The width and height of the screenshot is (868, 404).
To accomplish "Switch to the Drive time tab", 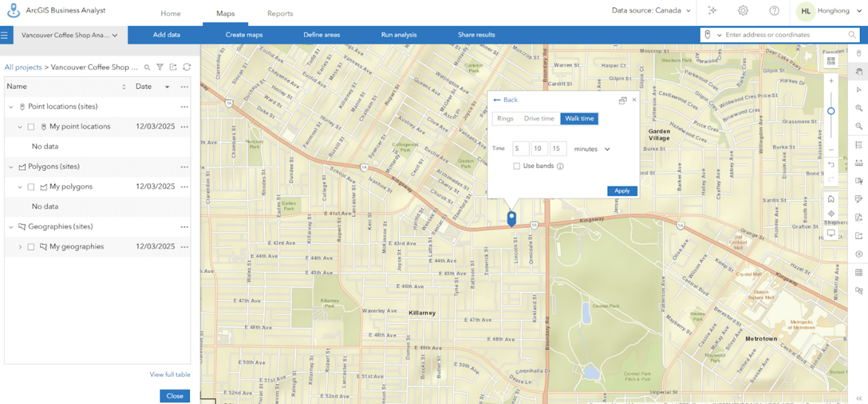I will pos(540,118).
